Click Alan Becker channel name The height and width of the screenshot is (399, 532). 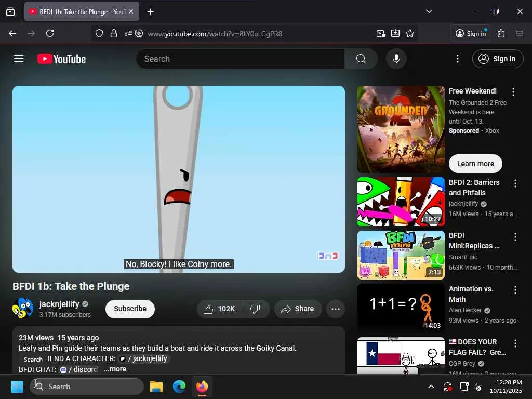[465, 310]
